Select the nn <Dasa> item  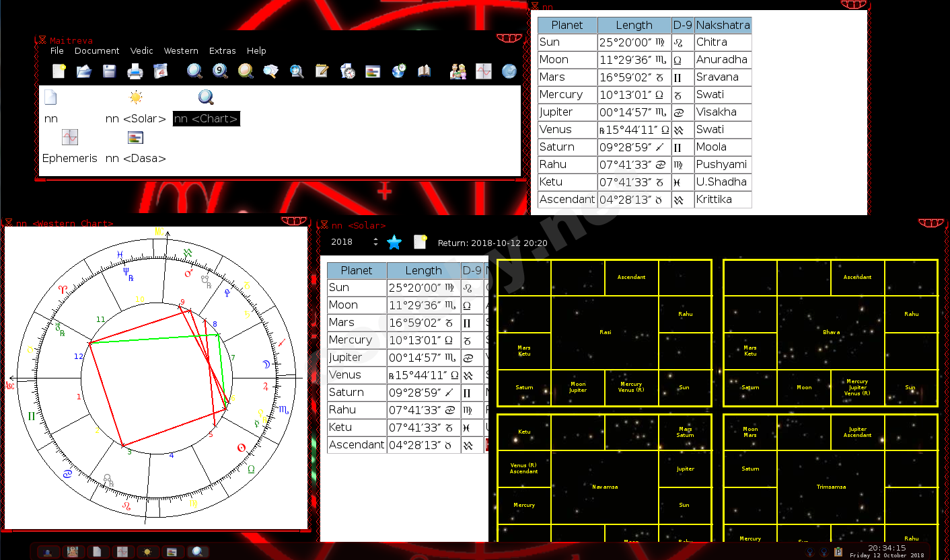(x=136, y=159)
